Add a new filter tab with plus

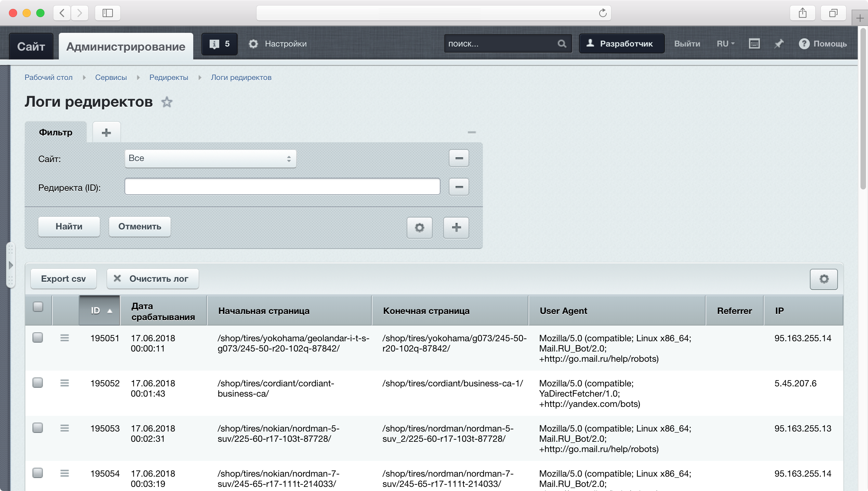coord(106,132)
